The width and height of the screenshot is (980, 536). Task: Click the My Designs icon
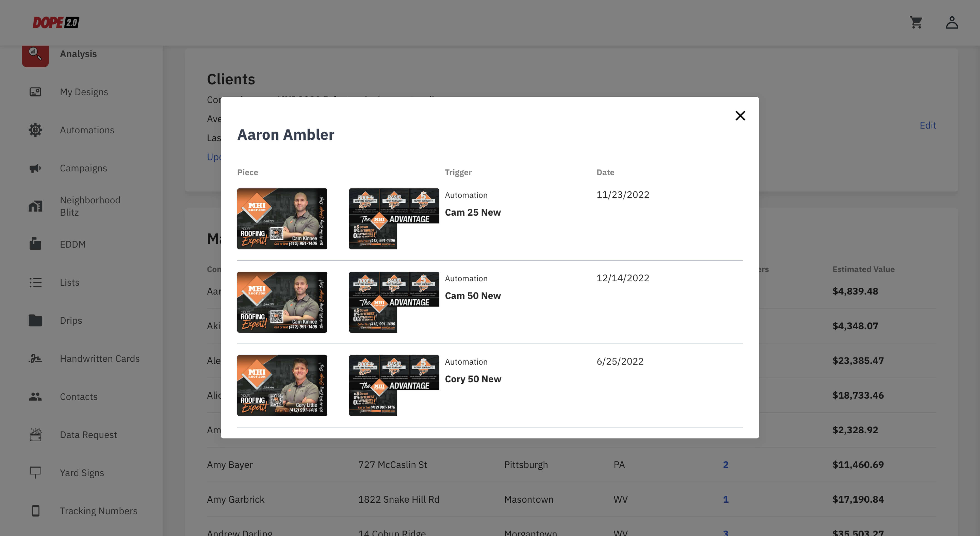click(35, 92)
